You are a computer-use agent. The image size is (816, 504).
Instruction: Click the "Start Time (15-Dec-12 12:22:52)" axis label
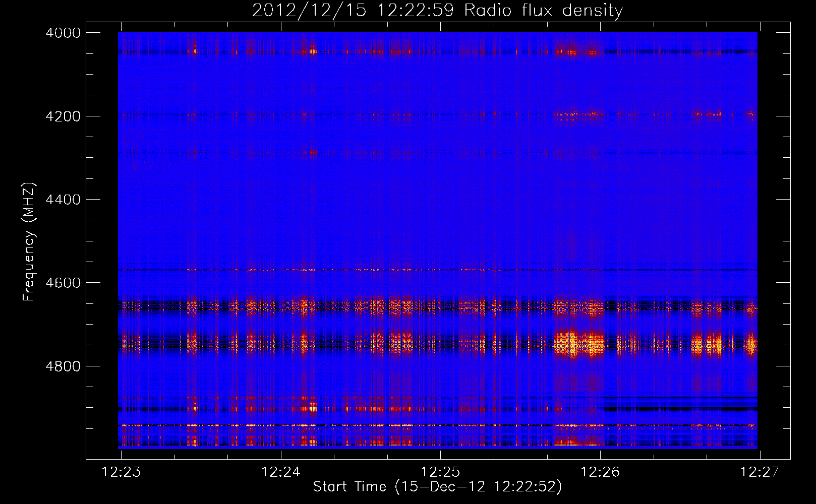pos(437,487)
